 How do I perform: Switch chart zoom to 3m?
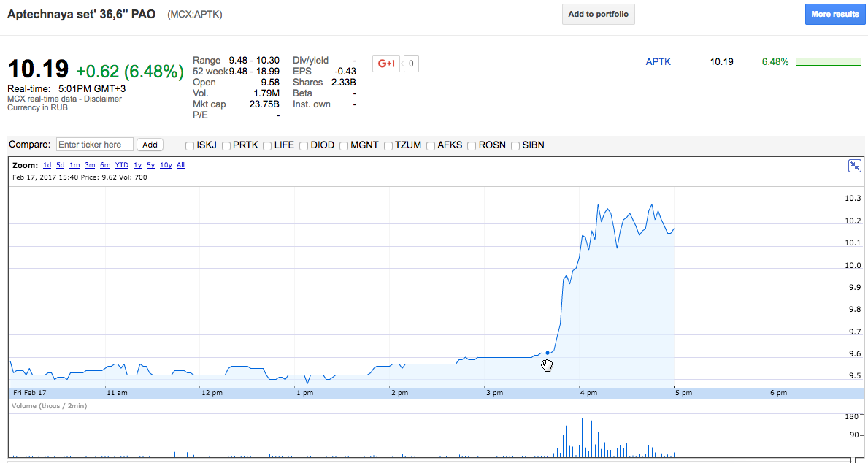[90, 165]
